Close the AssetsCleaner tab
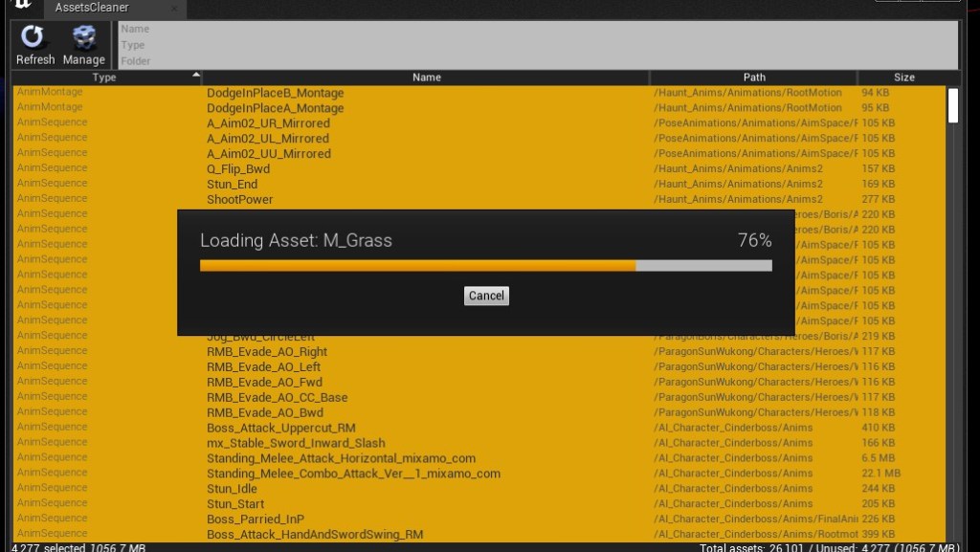The image size is (980, 552). [173, 9]
